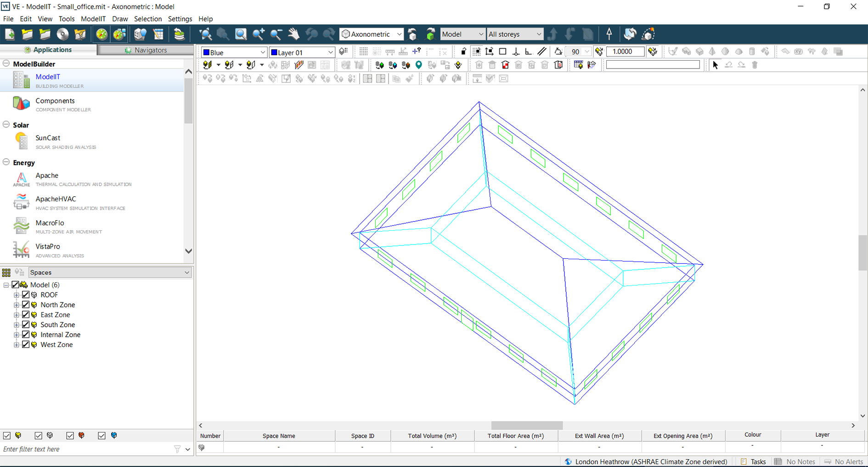Click the zoom out magnifier icon
Screen dimensions: 868x467
point(276,34)
